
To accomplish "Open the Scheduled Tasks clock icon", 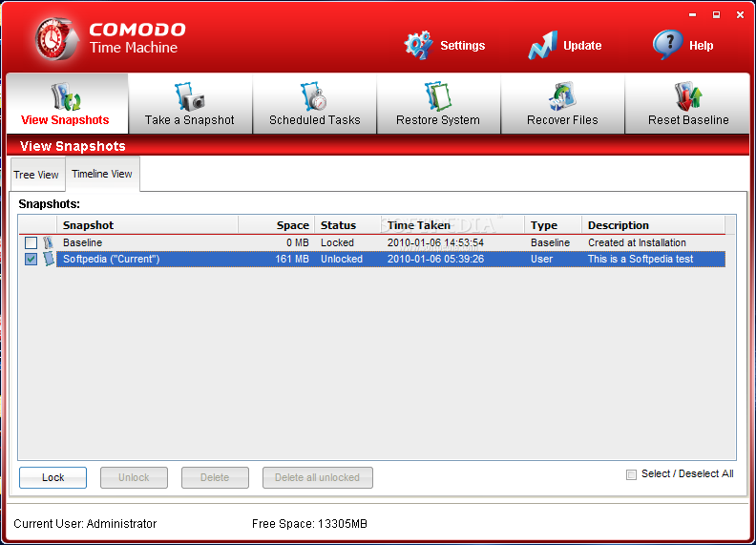I will 314,97.
